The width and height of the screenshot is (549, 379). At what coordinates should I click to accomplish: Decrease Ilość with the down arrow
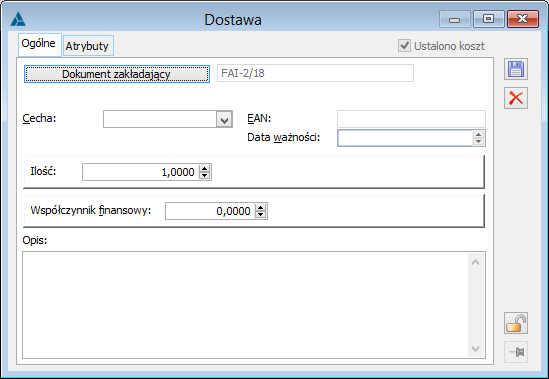click(205, 176)
